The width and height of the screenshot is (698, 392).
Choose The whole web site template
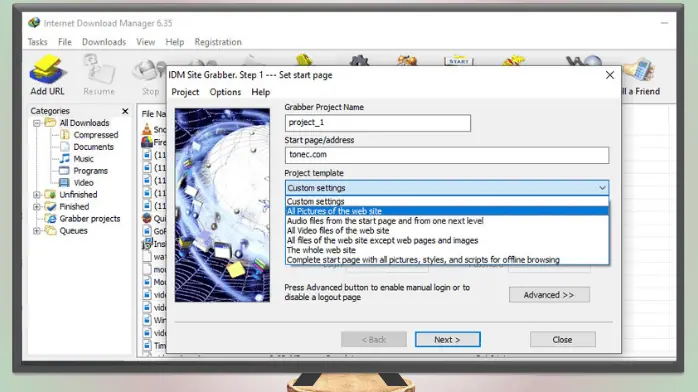(x=447, y=250)
